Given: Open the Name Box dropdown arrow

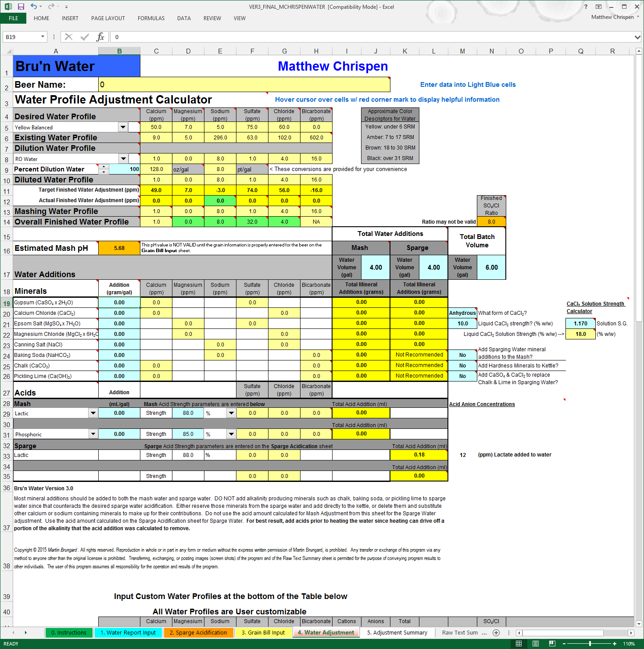Looking at the screenshot, I should tap(42, 37).
